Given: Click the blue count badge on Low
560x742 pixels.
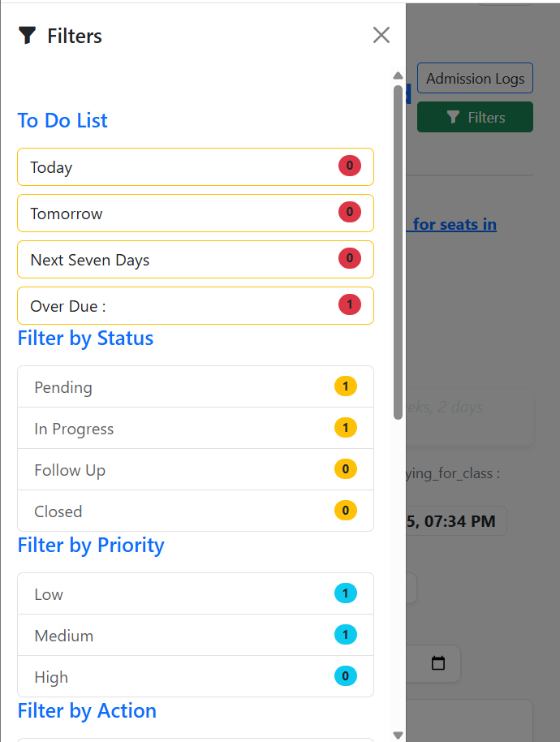Looking at the screenshot, I should point(345,593).
